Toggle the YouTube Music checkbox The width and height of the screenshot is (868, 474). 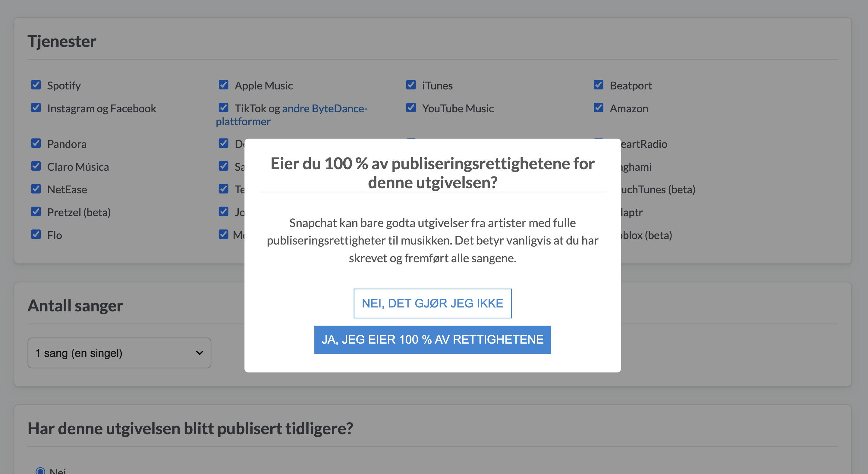[411, 108]
